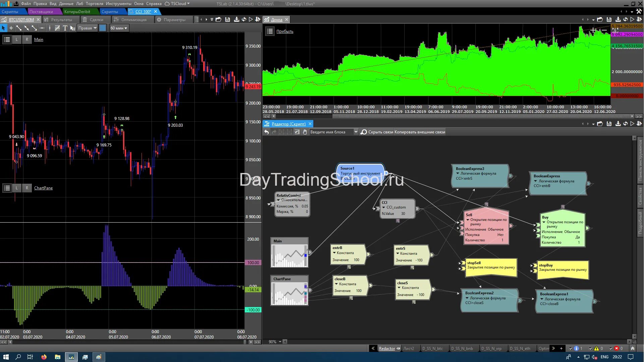Toggle the warnings filter checkbox
The width and height of the screenshot is (644, 362).
point(591,349)
